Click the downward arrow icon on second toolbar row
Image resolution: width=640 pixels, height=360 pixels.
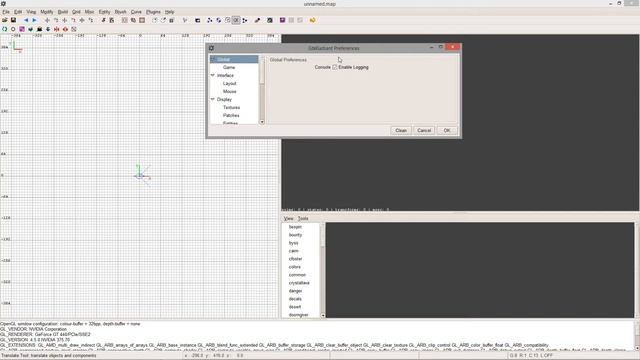[48, 29]
